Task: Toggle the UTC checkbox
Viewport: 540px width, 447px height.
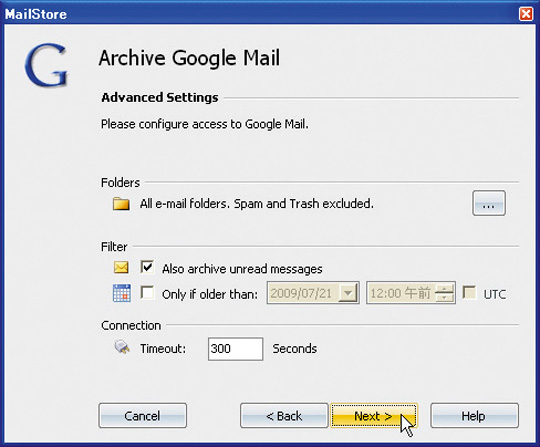Action: pos(469,292)
